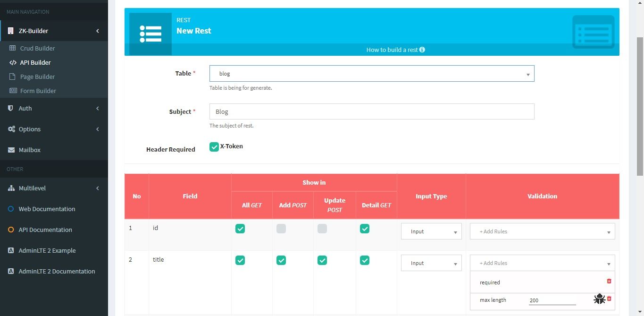Click the Auth shield icon
The height and width of the screenshot is (316, 644).
(x=11, y=108)
